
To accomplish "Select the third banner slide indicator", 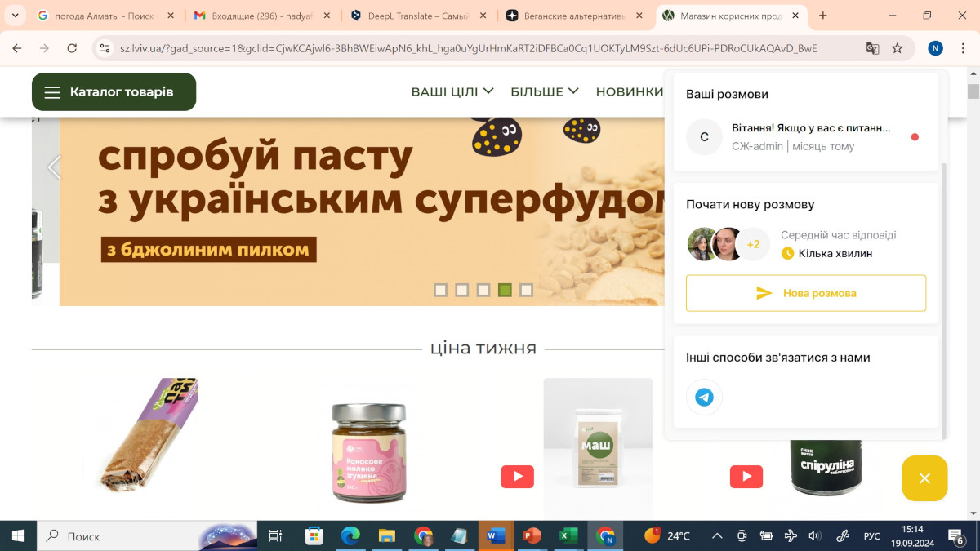I will (483, 290).
